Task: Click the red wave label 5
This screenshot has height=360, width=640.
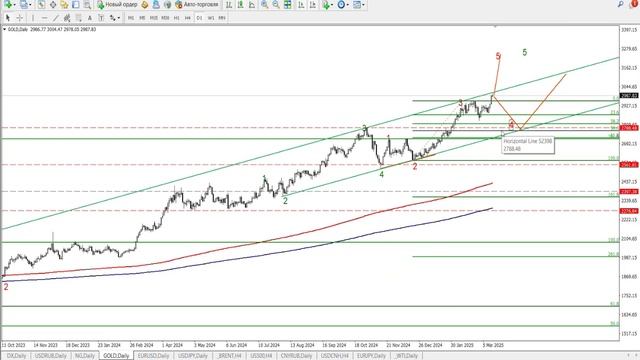Action: coord(498,56)
